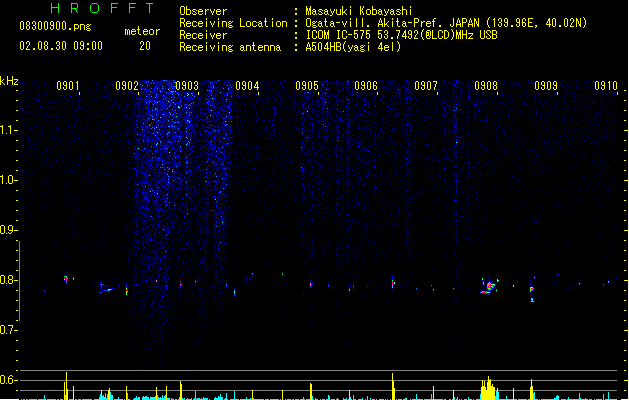Screen dimensions: 629x400
Task: Click the 0909 time marker
Action: (x=546, y=86)
